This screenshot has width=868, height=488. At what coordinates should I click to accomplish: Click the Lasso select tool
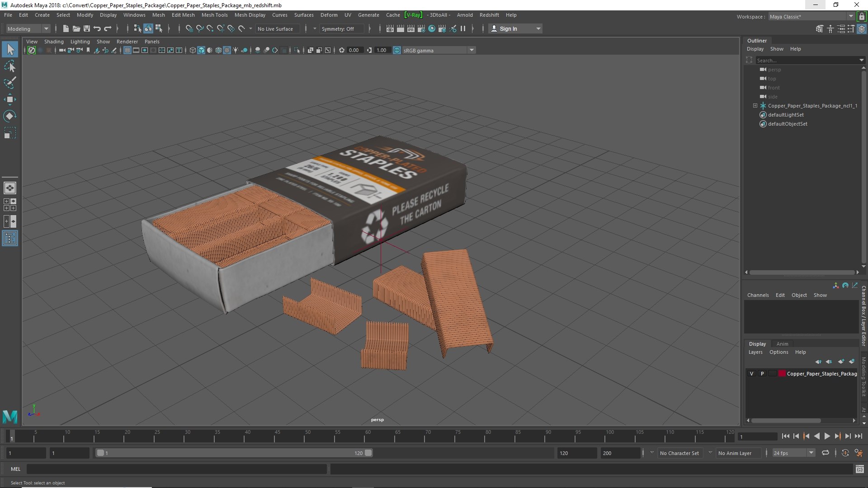(9, 66)
